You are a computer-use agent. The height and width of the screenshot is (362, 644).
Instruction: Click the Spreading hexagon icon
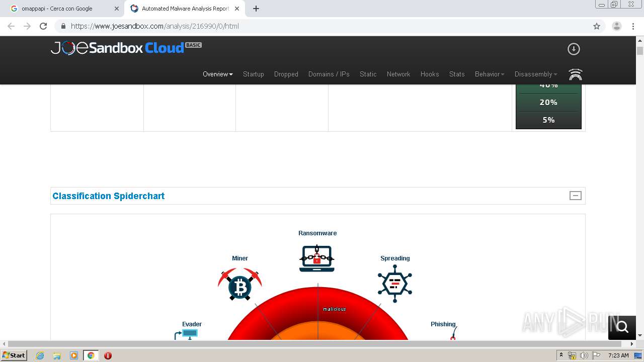pyautogui.click(x=395, y=284)
